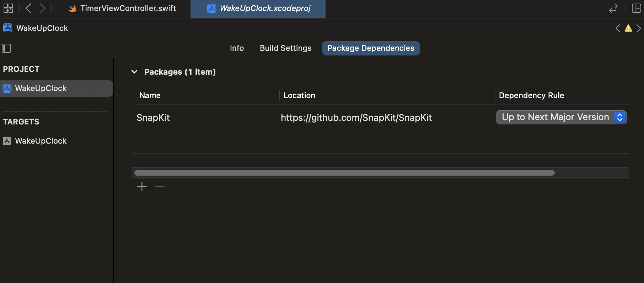This screenshot has height=283, width=644.
Task: Sort by the Location column header
Action: pyautogui.click(x=299, y=95)
